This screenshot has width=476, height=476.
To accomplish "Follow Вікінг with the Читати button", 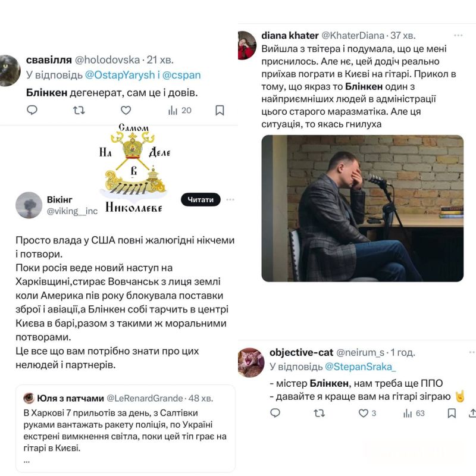I will (201, 199).
